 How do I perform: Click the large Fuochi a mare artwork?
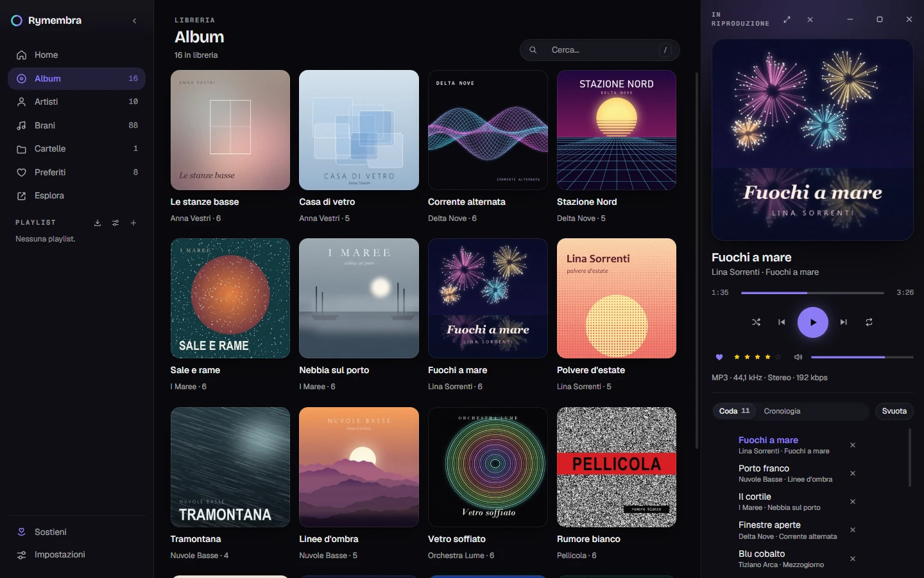click(x=812, y=140)
